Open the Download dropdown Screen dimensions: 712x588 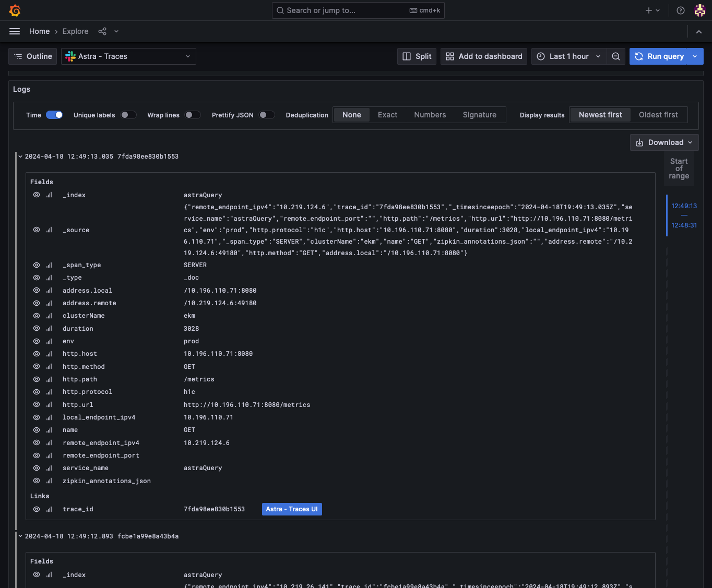(x=664, y=142)
